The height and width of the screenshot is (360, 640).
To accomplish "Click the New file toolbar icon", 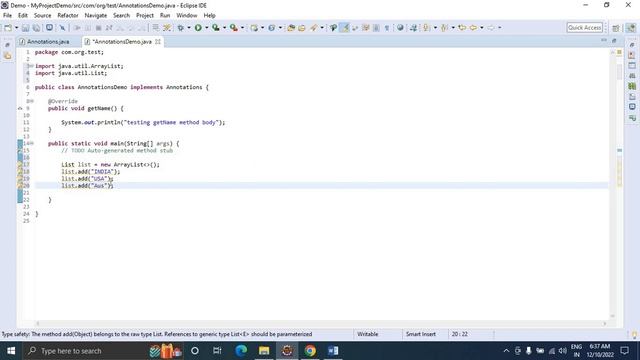I will click(8, 28).
